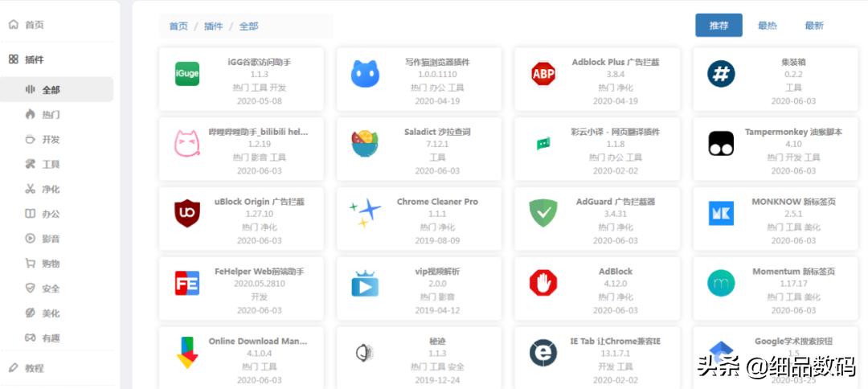Click version text 13.1.7.1

616,354
